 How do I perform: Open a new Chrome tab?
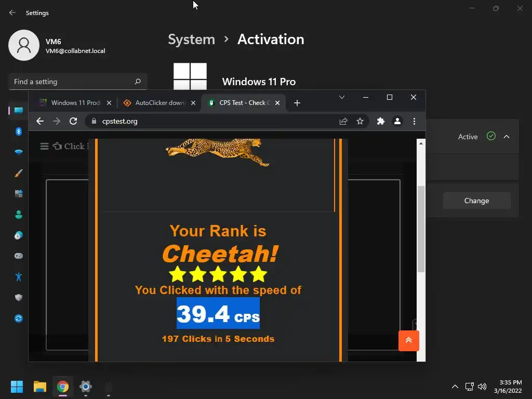tap(297, 103)
